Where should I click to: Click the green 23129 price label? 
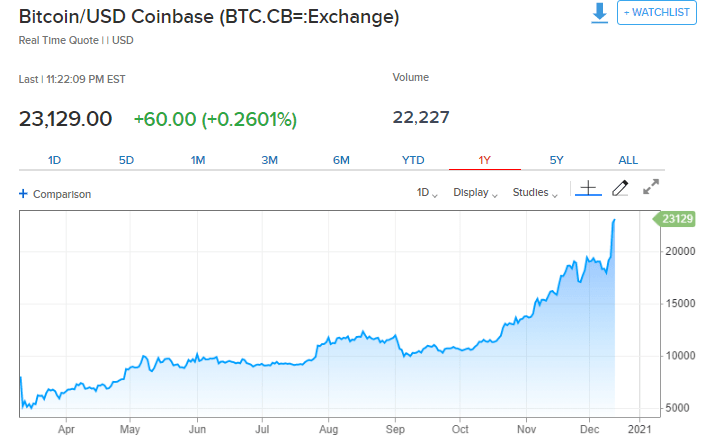coord(677,218)
